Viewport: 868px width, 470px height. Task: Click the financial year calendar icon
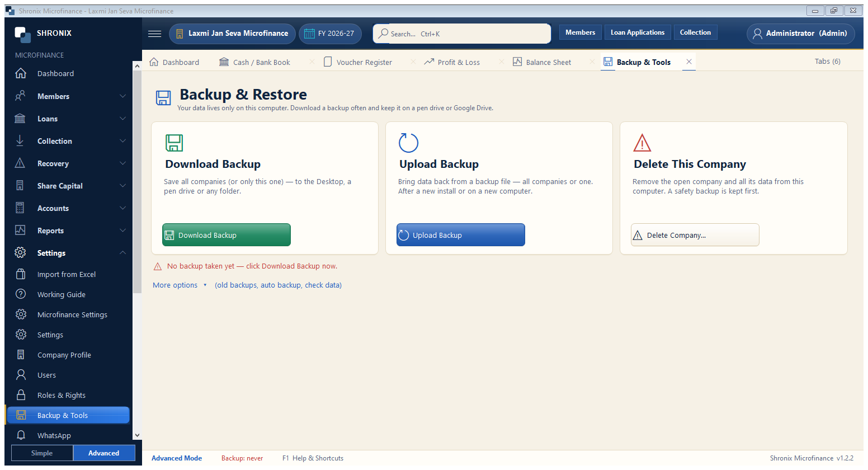(x=309, y=34)
